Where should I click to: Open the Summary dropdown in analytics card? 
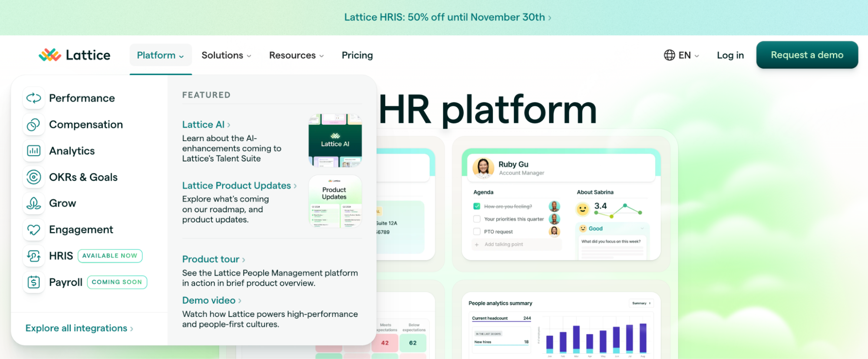pos(641,303)
